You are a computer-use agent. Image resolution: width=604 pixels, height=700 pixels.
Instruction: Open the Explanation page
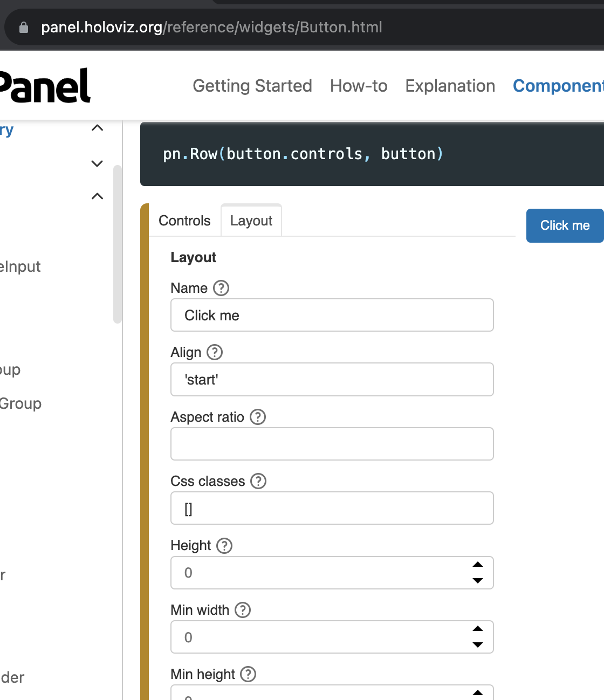[x=450, y=86]
